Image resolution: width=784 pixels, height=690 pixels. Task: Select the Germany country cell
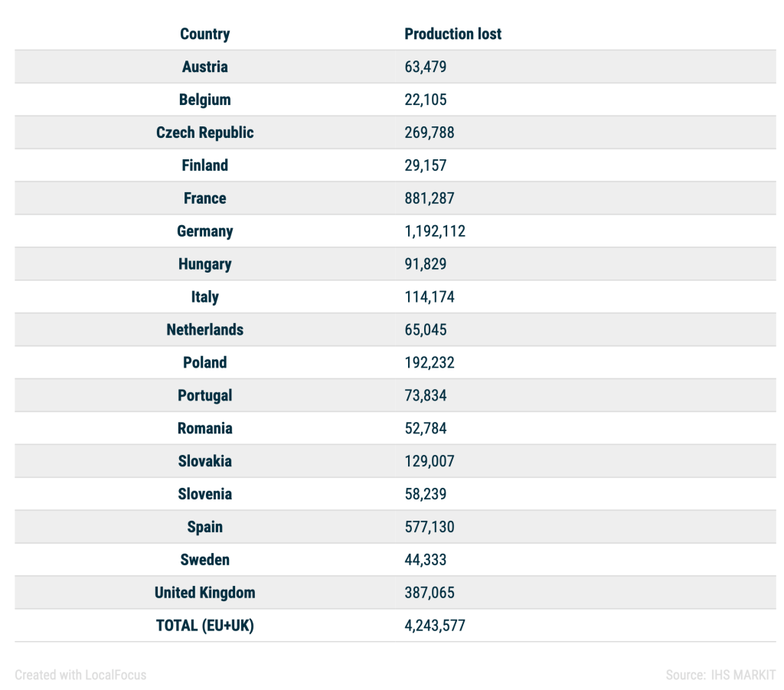pyautogui.click(x=204, y=231)
